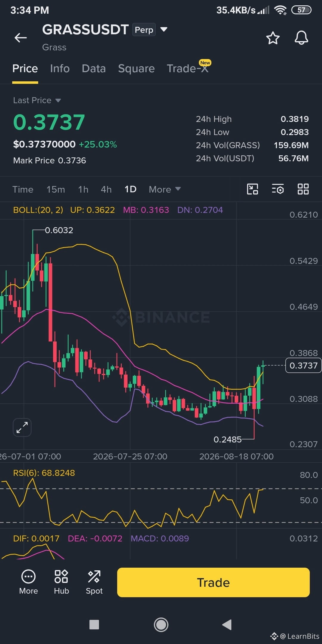Image resolution: width=322 pixels, height=644 pixels.
Task: Tap the Grass name under the pair title
Action: tap(54, 47)
